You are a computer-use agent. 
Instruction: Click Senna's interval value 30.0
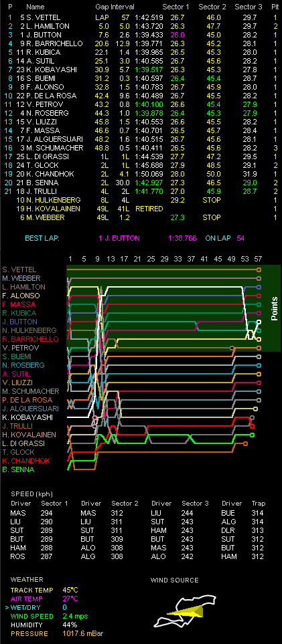[x=123, y=183]
